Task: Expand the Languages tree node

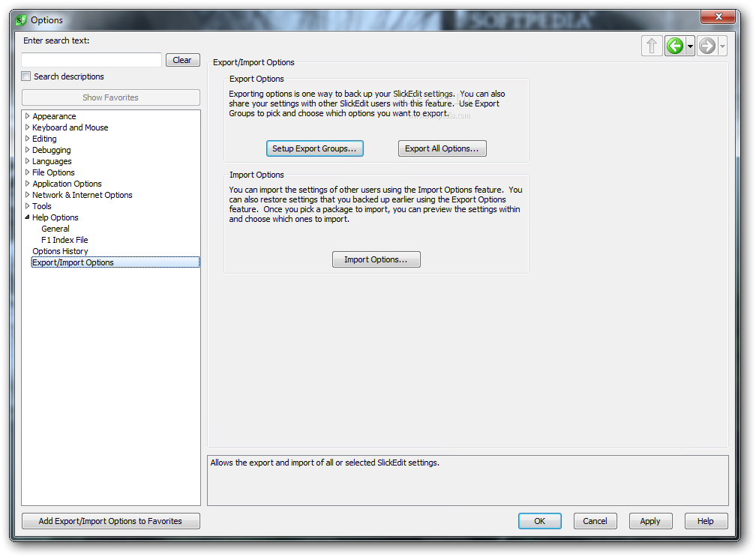Action: 28,161
